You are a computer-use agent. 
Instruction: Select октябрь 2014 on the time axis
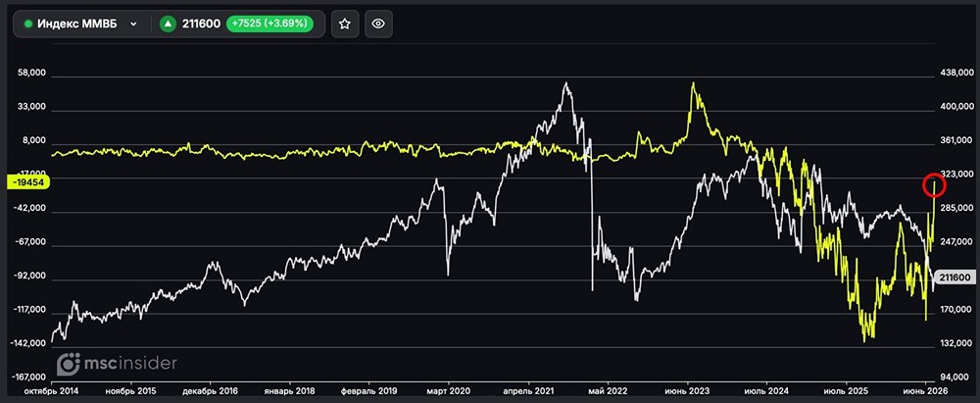click(51, 390)
